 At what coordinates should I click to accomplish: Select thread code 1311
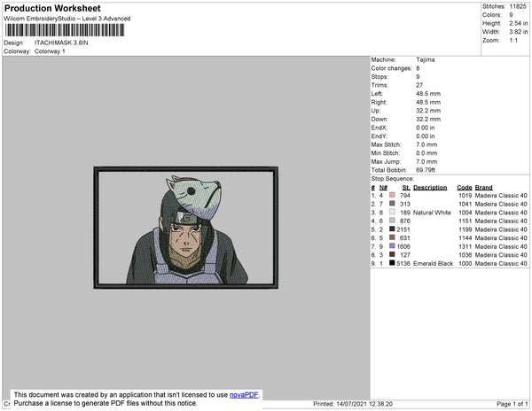[x=465, y=246]
